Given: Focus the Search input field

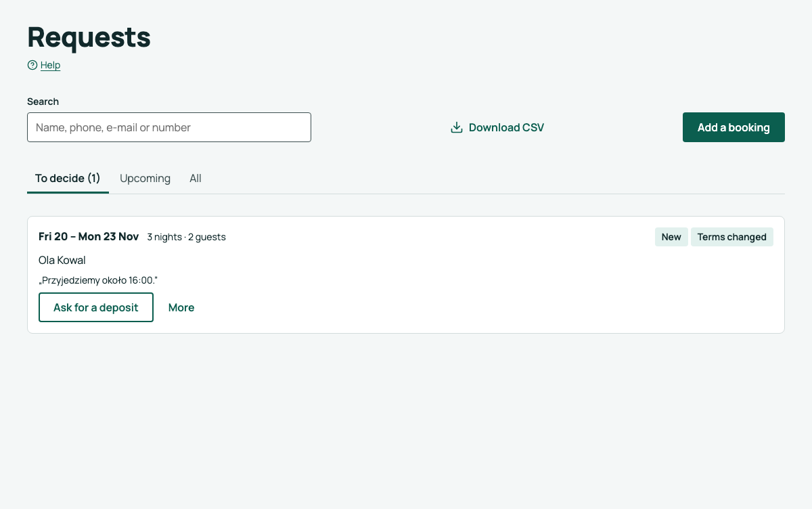Looking at the screenshot, I should pos(169,127).
